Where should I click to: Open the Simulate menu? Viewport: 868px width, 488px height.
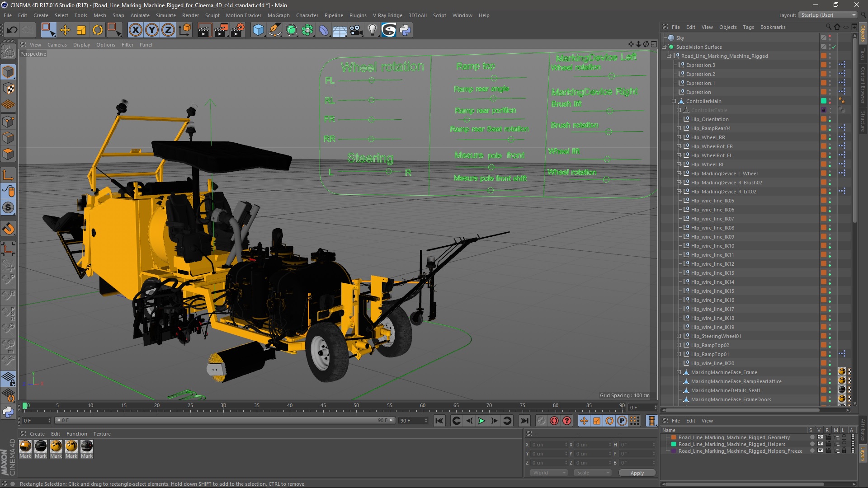pos(166,15)
